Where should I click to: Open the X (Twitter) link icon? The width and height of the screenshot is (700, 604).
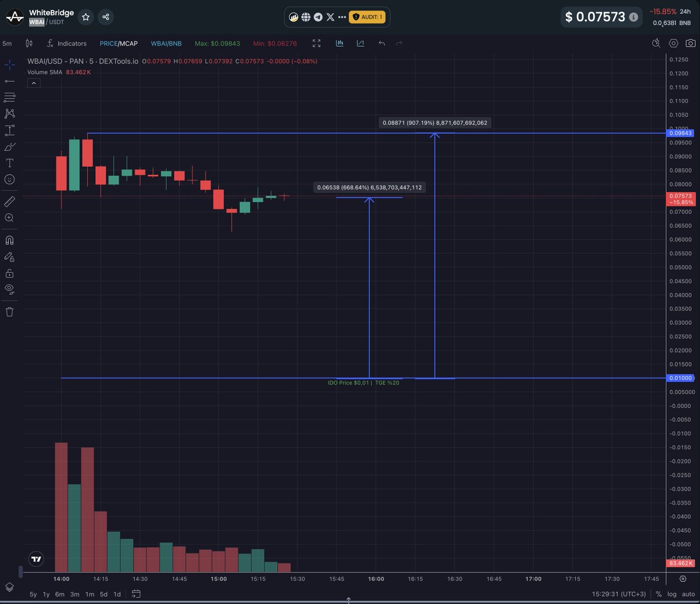pos(330,17)
